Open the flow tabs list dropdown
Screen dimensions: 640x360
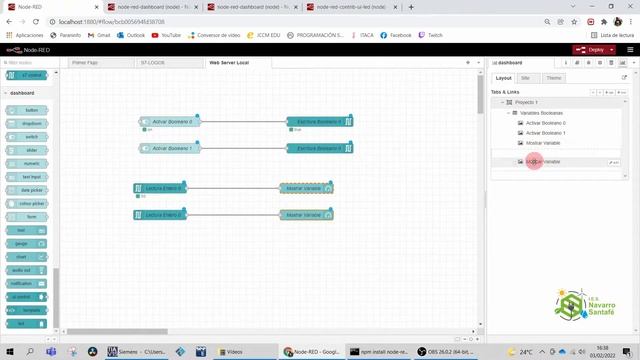point(479,63)
